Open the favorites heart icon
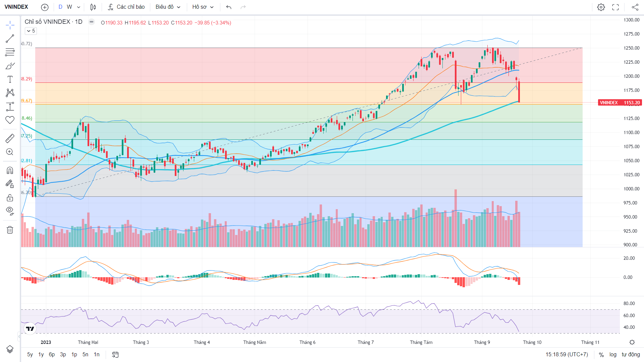The width and height of the screenshot is (644, 362). pyautogui.click(x=10, y=120)
